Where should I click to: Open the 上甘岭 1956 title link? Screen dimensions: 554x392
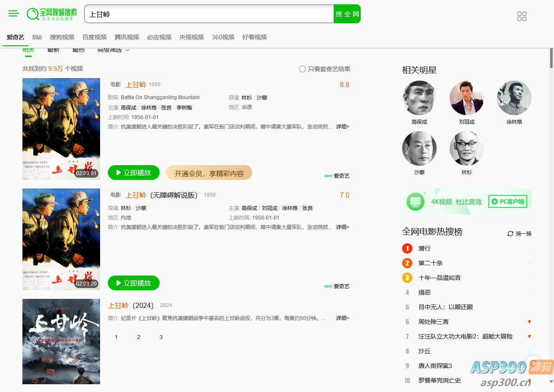136,85
